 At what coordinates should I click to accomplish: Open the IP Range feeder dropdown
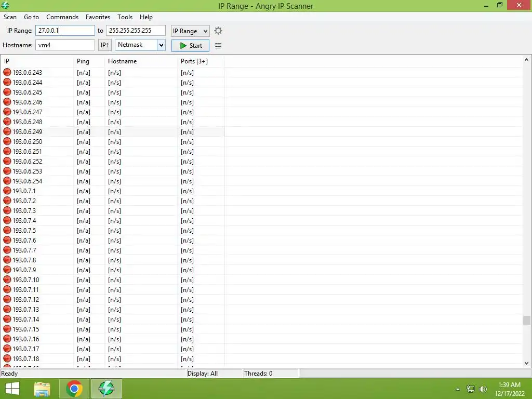coord(190,31)
